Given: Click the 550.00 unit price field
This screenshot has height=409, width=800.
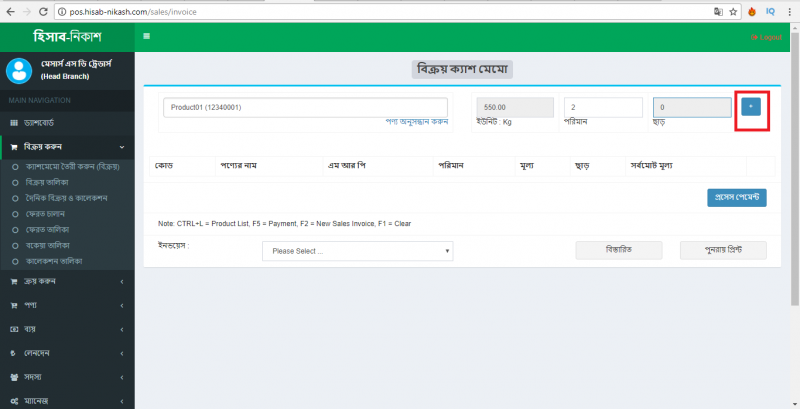Looking at the screenshot, I should pos(515,107).
